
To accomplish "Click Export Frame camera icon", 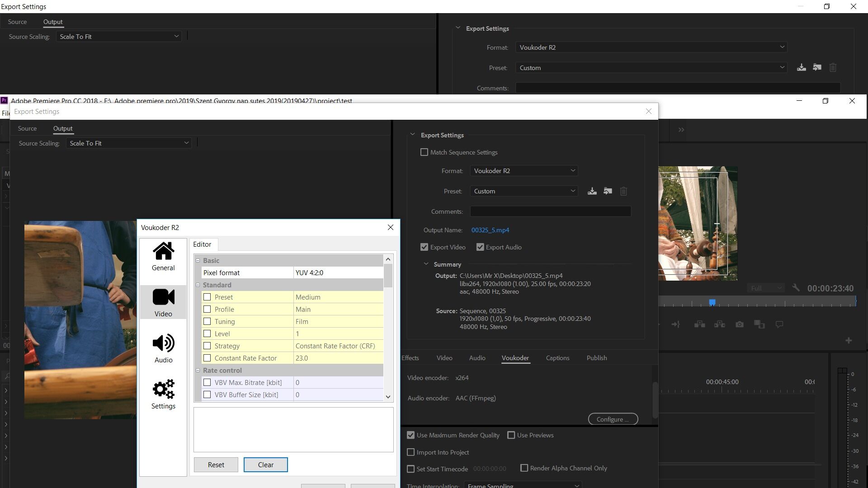I will tap(739, 324).
